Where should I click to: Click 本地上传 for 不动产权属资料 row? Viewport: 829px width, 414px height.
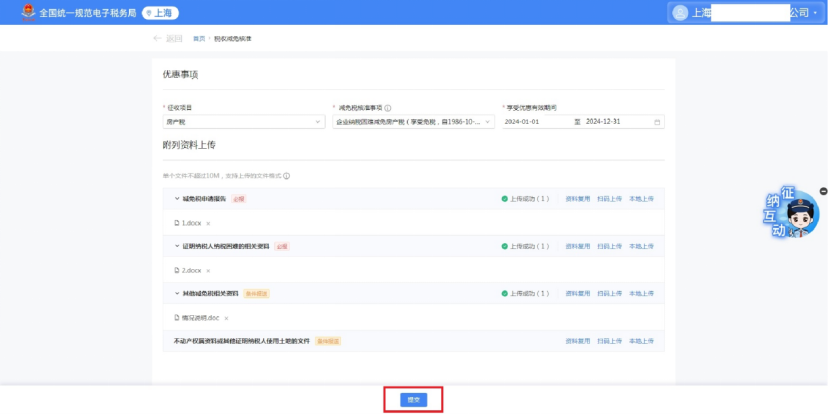(641, 341)
